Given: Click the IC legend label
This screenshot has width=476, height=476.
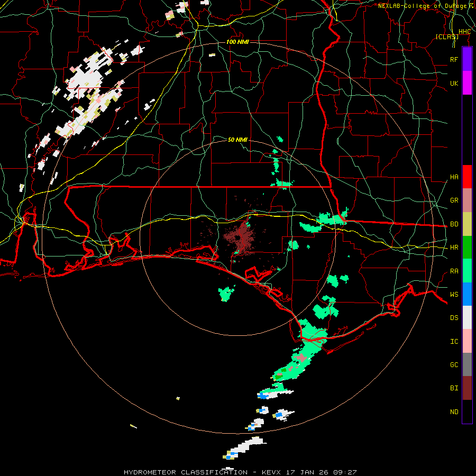Looking at the screenshot, I should point(454,342).
